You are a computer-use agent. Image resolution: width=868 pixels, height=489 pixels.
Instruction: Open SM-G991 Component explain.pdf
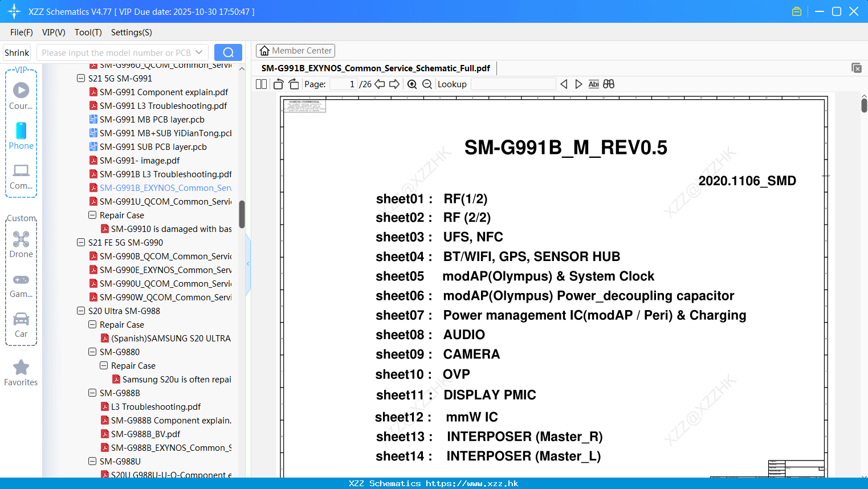[x=158, y=92]
